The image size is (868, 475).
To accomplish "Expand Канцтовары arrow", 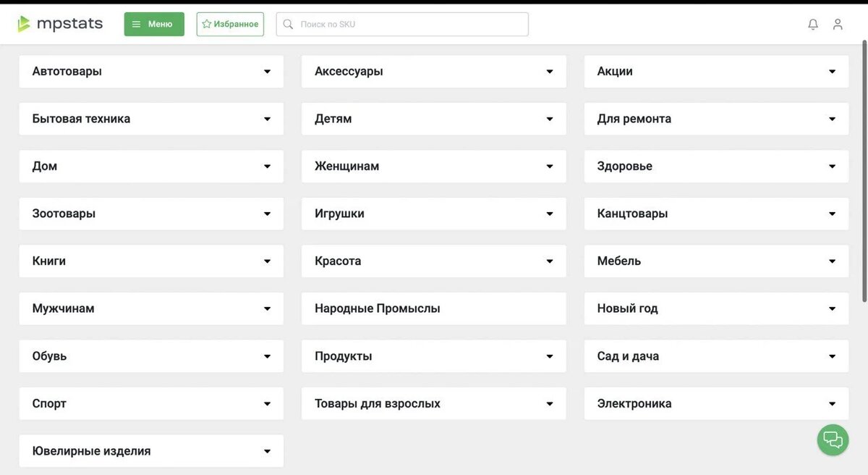I will tap(832, 214).
